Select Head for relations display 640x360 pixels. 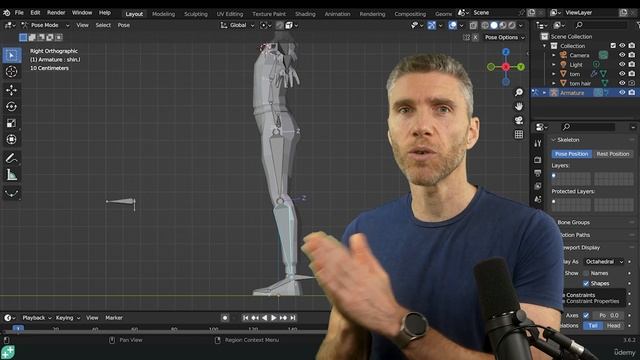(x=613, y=325)
